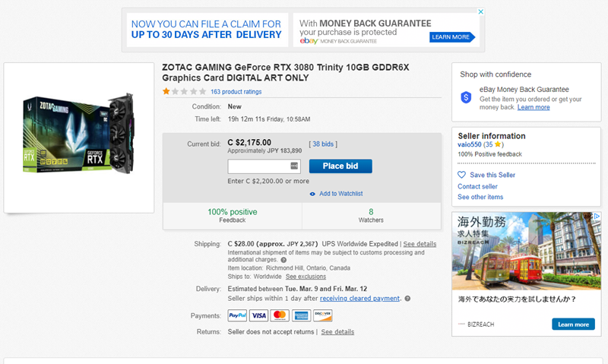Click the heart icon to save this seller
This screenshot has height=364, width=608.
tap(461, 175)
